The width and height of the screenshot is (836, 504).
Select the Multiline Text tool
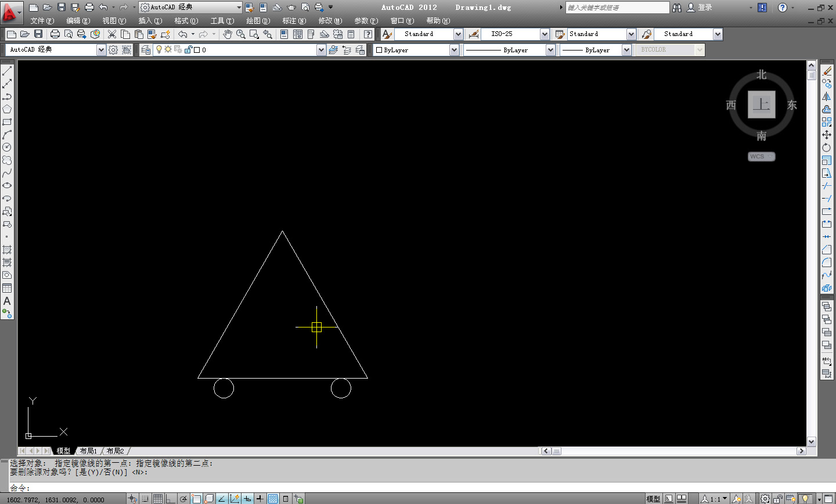[x=7, y=301]
